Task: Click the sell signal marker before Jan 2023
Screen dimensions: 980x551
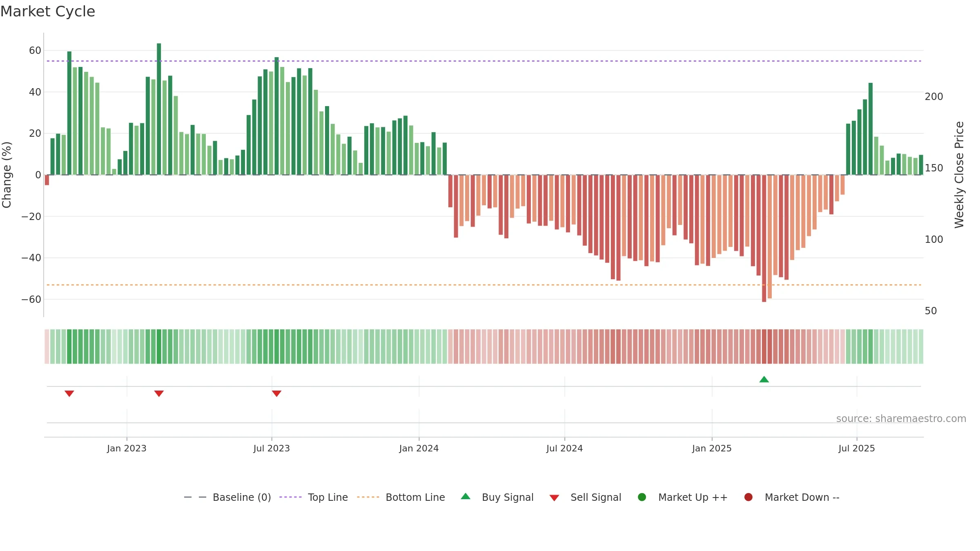Action: click(x=69, y=393)
